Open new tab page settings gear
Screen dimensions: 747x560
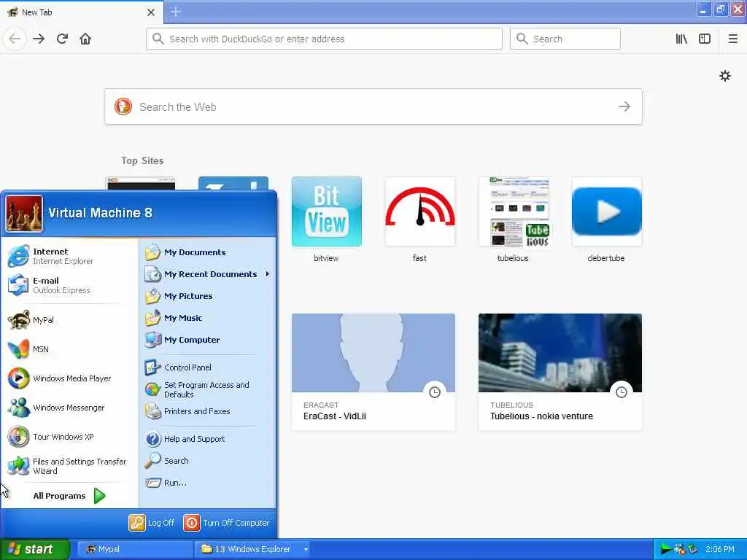[724, 76]
